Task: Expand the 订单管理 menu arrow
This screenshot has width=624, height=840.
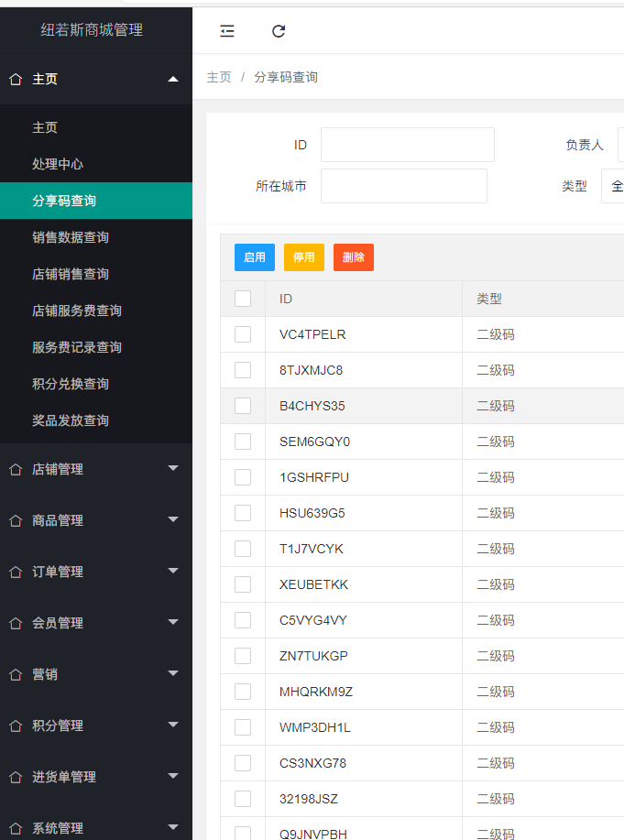Action: click(x=172, y=571)
